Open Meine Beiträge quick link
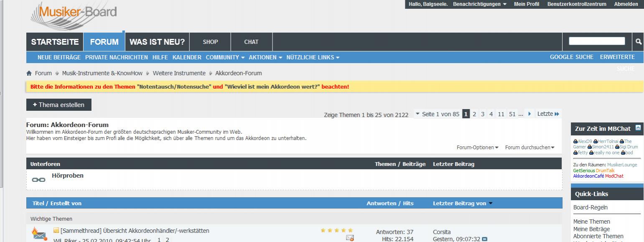The image size is (644, 242). (591, 229)
